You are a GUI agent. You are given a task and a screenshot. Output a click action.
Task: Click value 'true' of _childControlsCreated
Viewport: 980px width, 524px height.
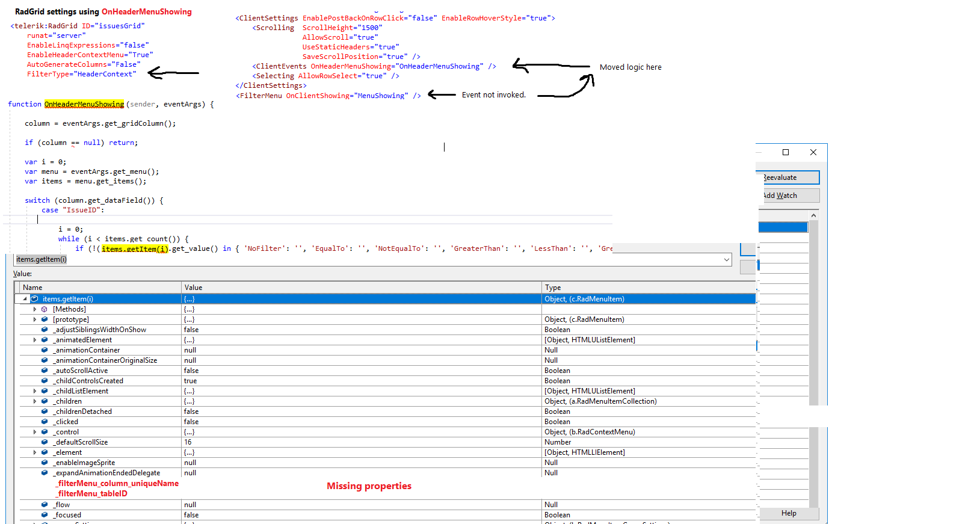190,381
